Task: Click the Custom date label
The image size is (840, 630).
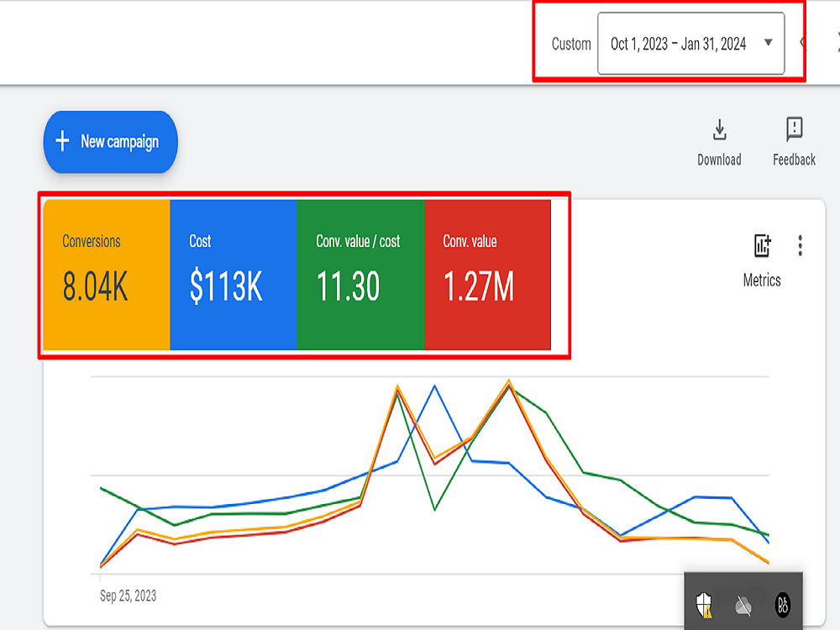Action: click(x=571, y=44)
